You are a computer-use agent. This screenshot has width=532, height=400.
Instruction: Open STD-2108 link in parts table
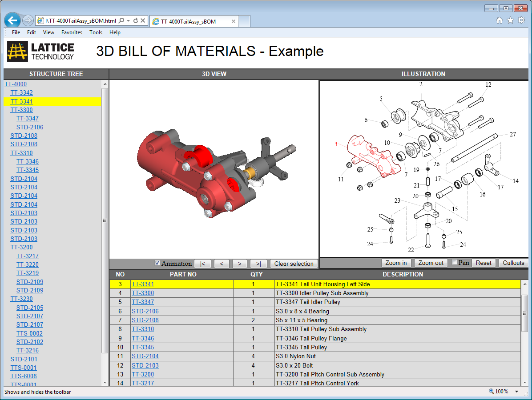[x=145, y=320]
